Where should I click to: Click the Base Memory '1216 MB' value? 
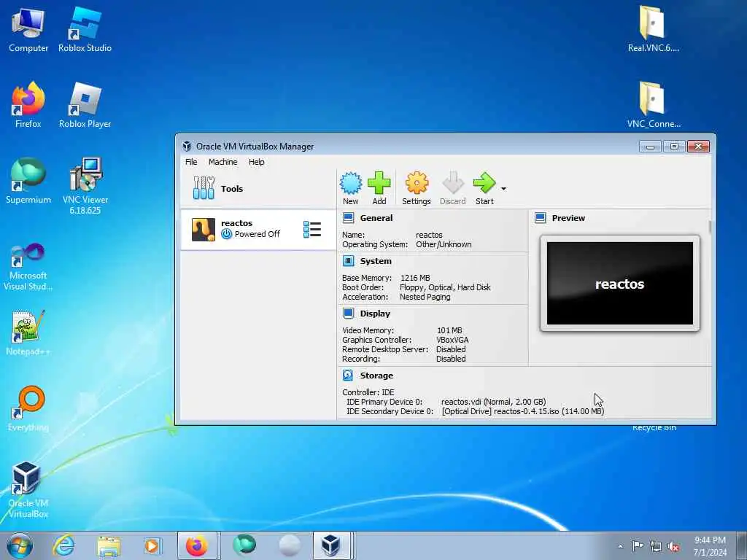pyautogui.click(x=415, y=278)
